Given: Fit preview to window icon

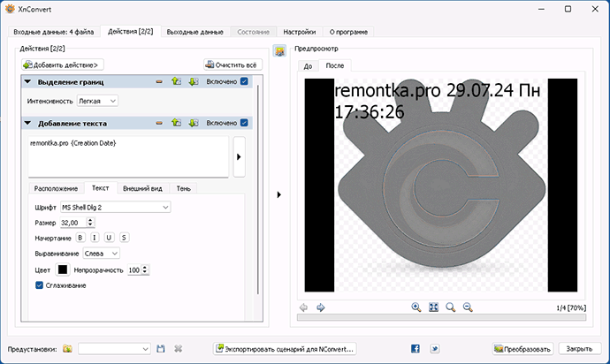Looking at the screenshot, I should coord(433,307).
